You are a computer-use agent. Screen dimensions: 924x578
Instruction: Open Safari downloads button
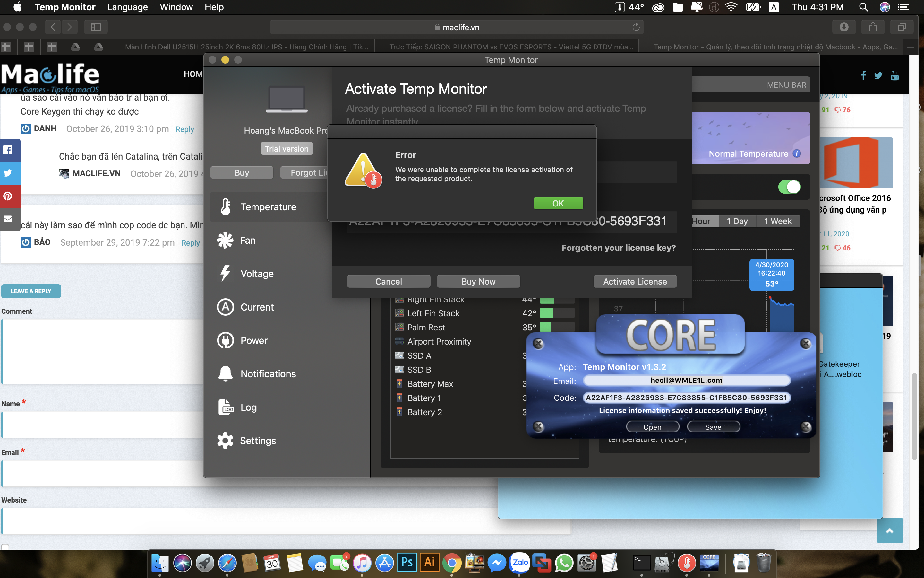click(x=844, y=27)
